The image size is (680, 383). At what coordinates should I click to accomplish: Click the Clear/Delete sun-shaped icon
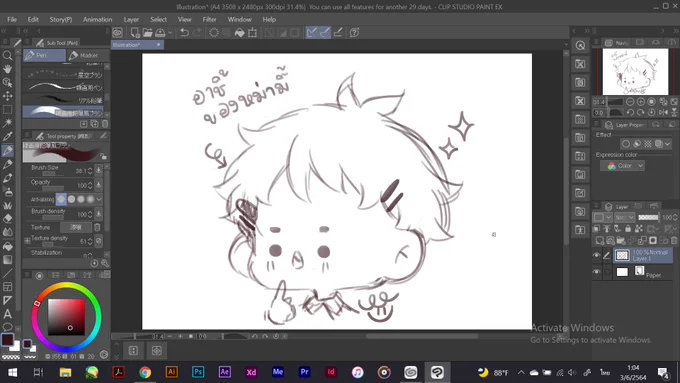[214, 33]
